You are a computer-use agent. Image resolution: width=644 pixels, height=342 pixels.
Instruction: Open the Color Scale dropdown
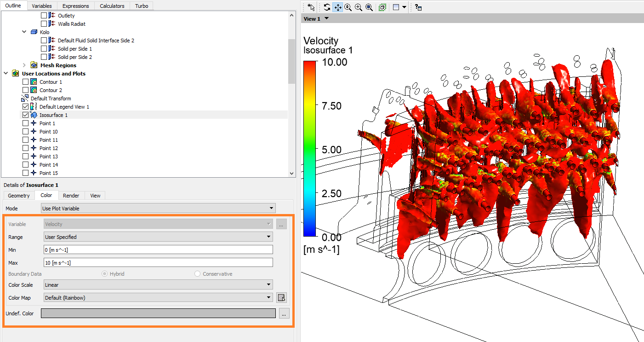(x=158, y=285)
